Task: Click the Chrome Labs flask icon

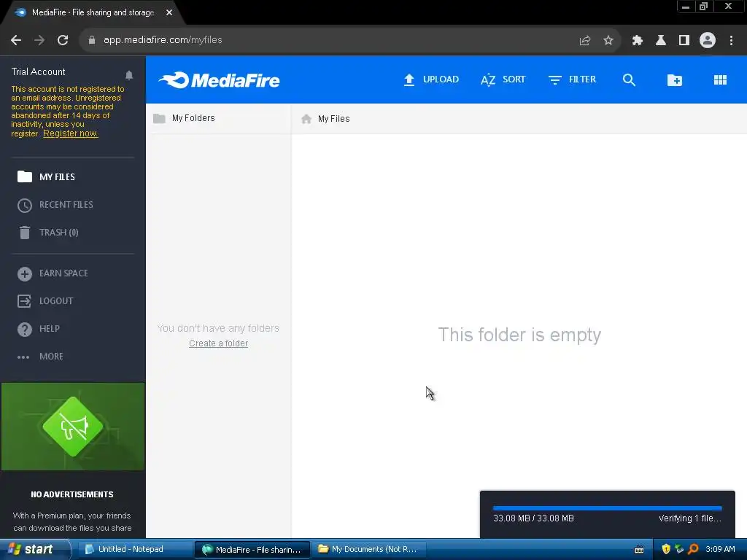Action: [x=660, y=41]
